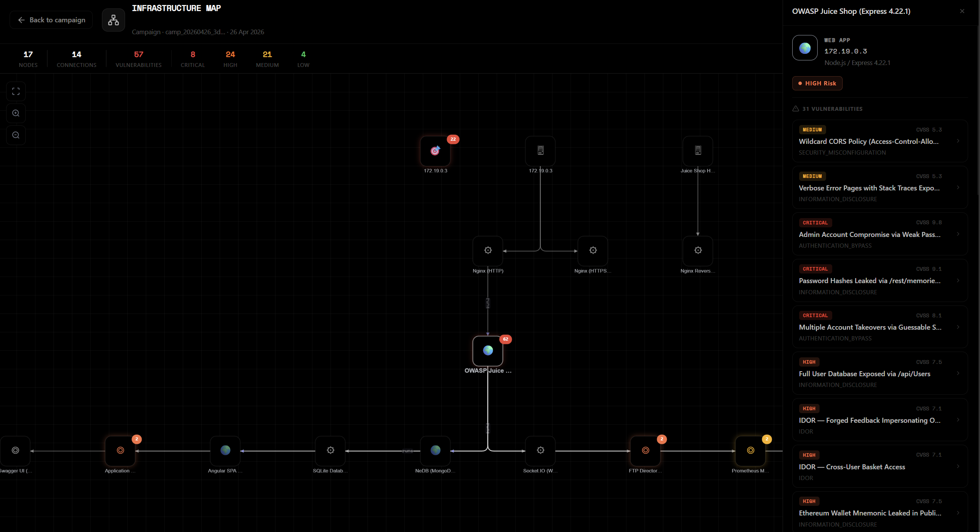Image resolution: width=980 pixels, height=532 pixels.
Task: Zoom in on the infrastructure map
Action: point(16,113)
